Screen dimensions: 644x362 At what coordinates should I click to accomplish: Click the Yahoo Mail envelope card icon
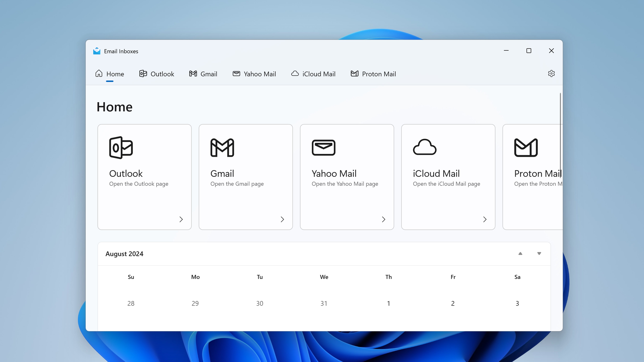(324, 147)
